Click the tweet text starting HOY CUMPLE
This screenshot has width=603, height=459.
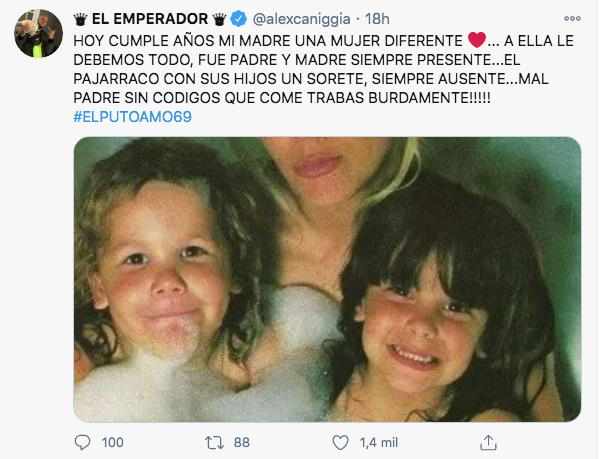[x=323, y=69]
